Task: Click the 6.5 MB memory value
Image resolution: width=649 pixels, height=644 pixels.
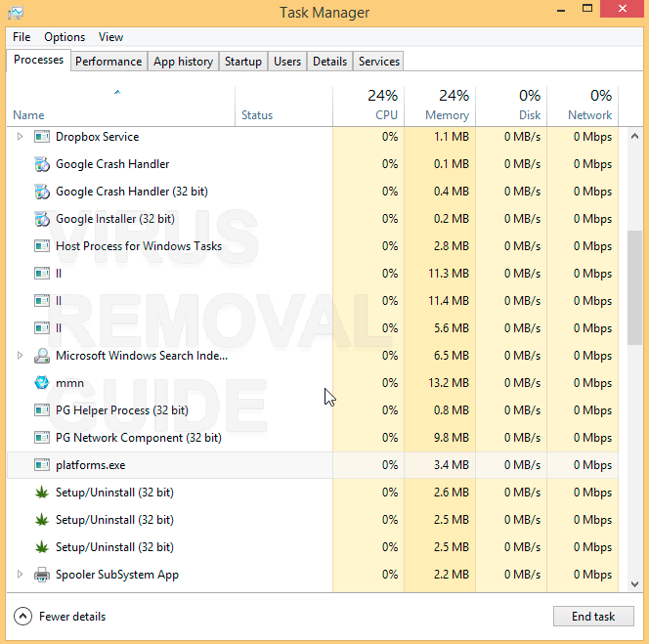Action: (x=452, y=356)
